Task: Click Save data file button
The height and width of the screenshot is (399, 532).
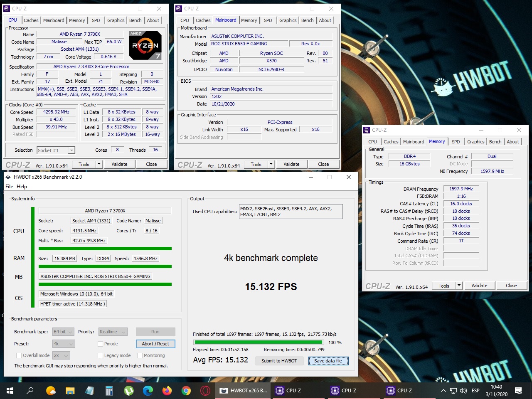Action: (x=328, y=361)
